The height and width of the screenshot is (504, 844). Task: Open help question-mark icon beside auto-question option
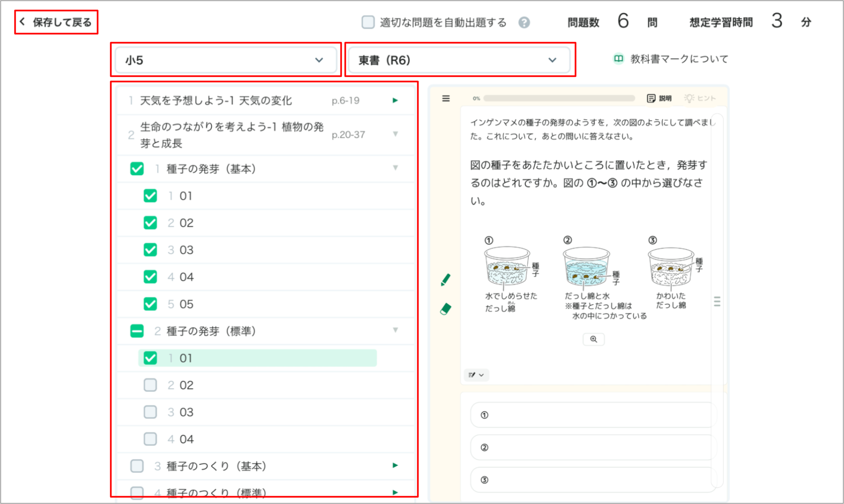pyautogui.click(x=524, y=22)
